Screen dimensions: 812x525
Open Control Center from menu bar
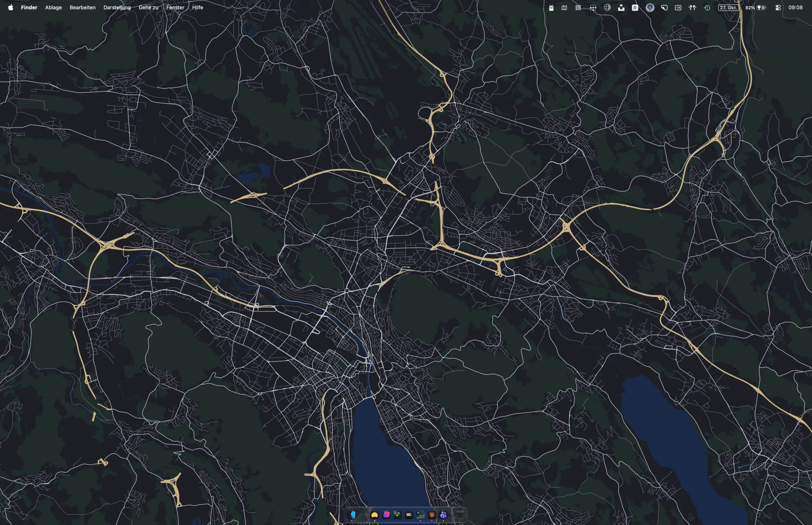point(778,7)
